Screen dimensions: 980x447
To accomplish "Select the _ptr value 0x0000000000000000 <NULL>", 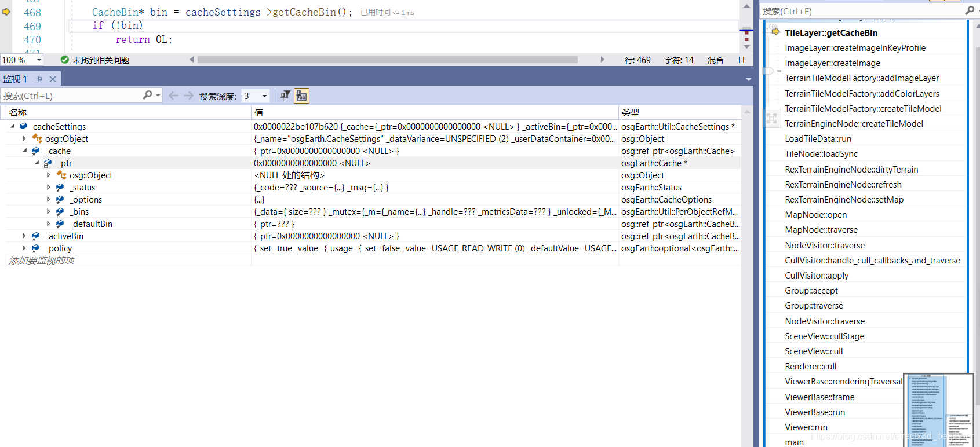I will click(312, 163).
